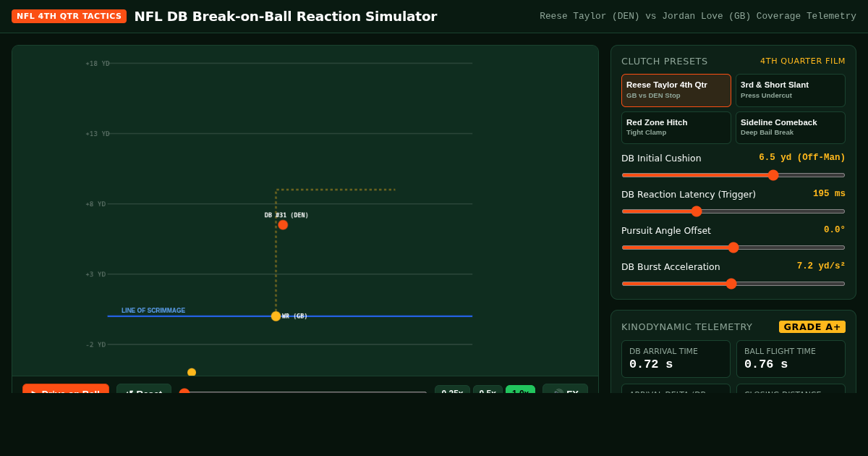Click the GRADE A+ badge
The height and width of the screenshot is (456, 868).
[x=812, y=327]
